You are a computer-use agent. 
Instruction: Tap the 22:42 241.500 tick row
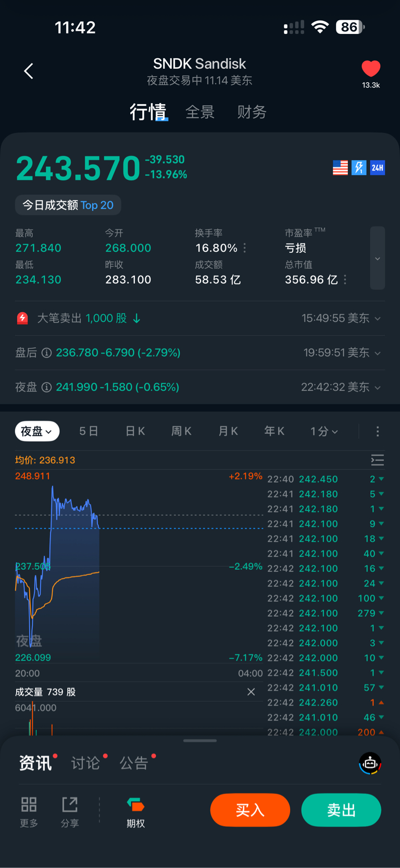coord(326,673)
